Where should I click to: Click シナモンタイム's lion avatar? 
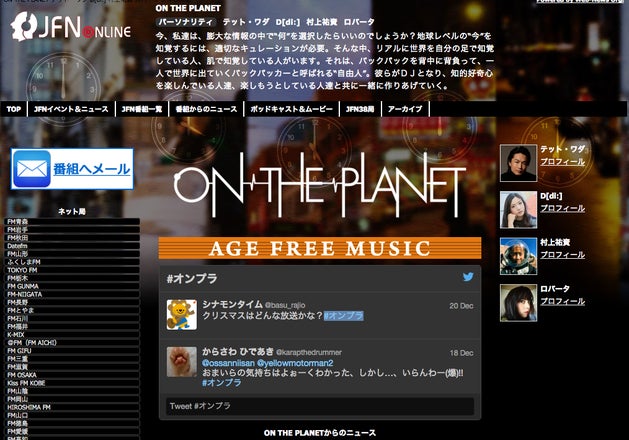(x=181, y=314)
